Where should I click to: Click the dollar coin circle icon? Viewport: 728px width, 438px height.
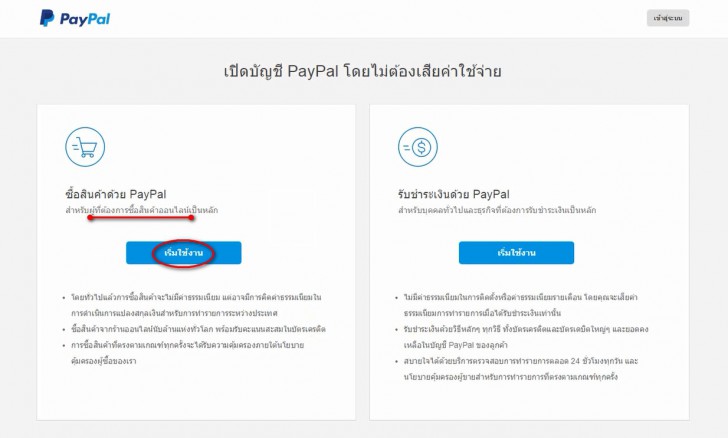pyautogui.click(x=418, y=147)
